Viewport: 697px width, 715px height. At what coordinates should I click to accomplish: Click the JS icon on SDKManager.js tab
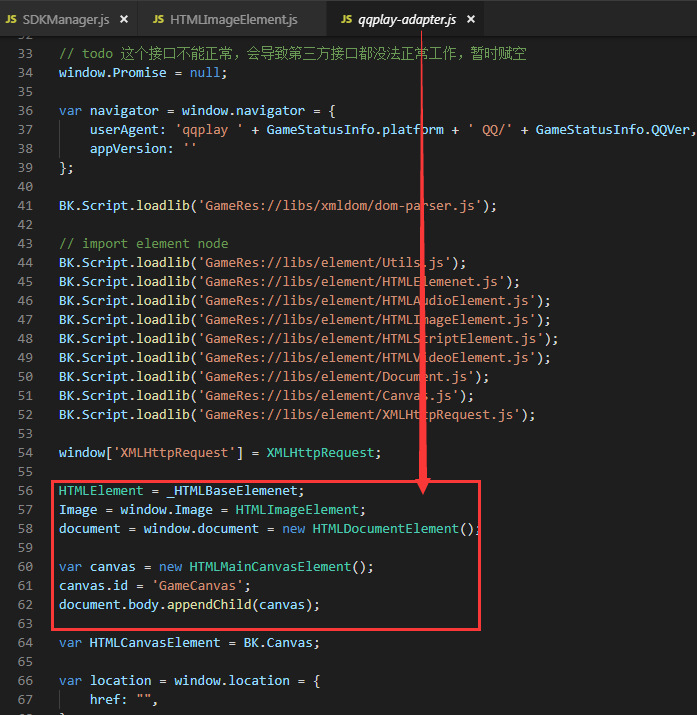(x=11, y=20)
